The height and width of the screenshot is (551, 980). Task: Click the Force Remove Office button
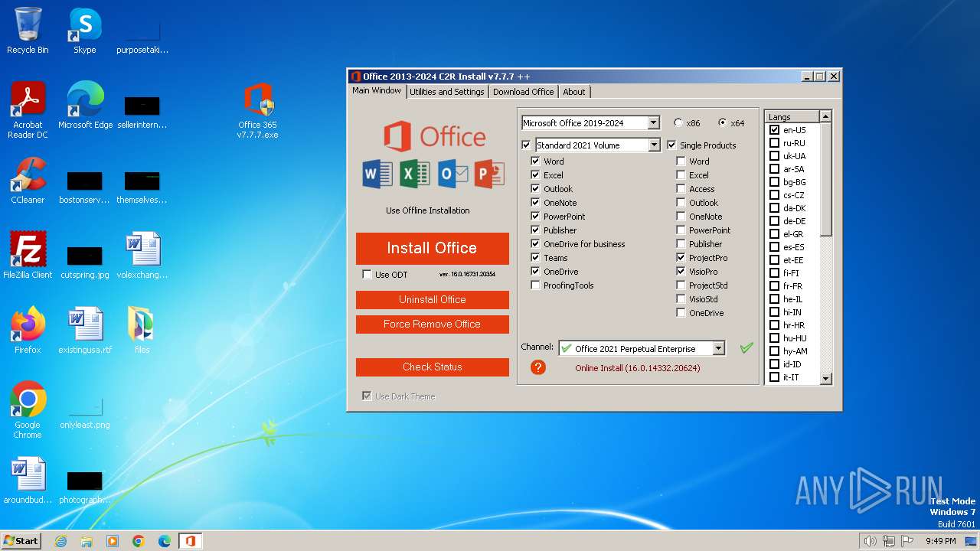(433, 324)
